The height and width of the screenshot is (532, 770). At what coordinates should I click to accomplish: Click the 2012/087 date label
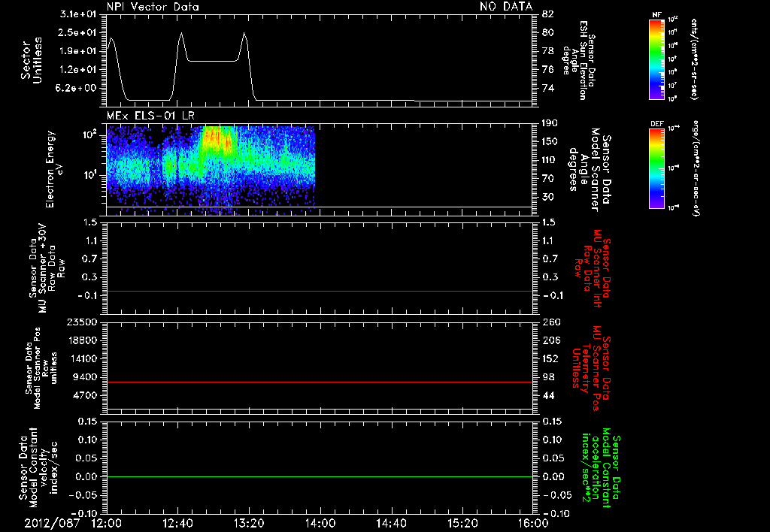52,523
